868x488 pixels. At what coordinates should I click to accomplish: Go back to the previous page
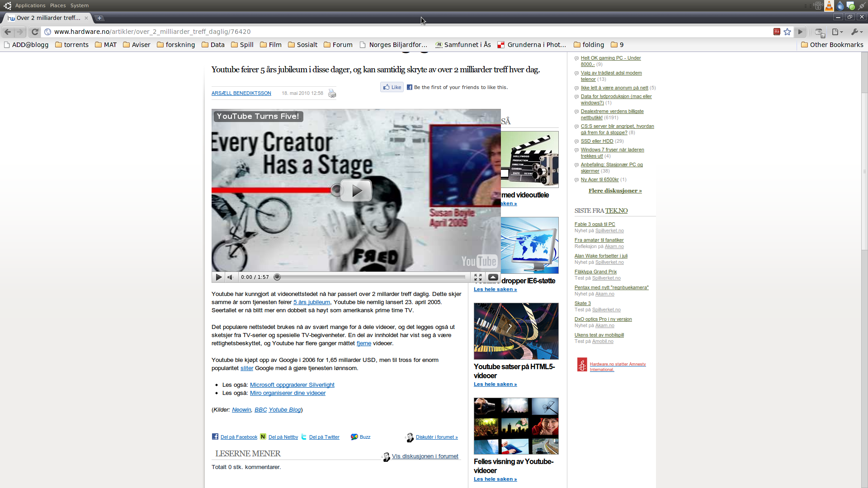(8, 32)
